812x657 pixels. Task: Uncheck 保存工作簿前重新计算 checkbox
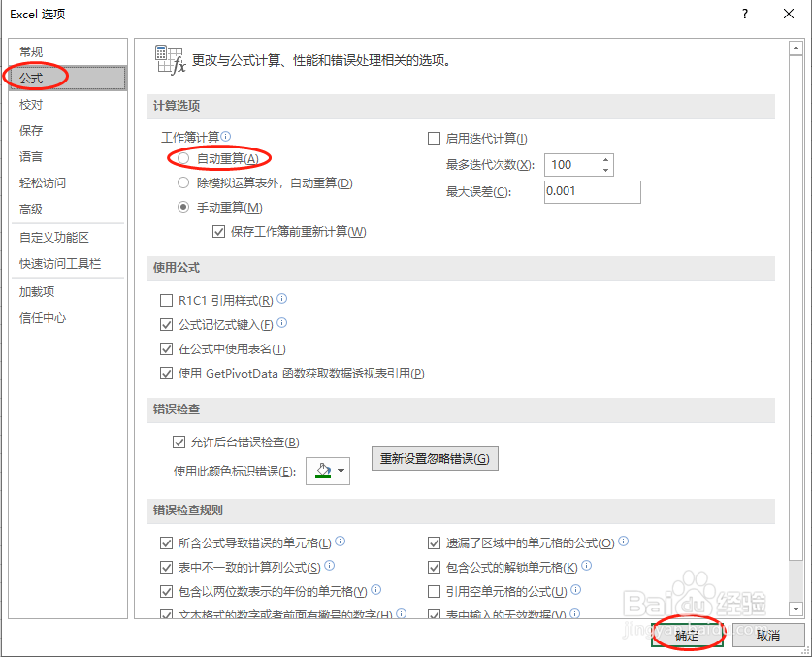pos(218,232)
